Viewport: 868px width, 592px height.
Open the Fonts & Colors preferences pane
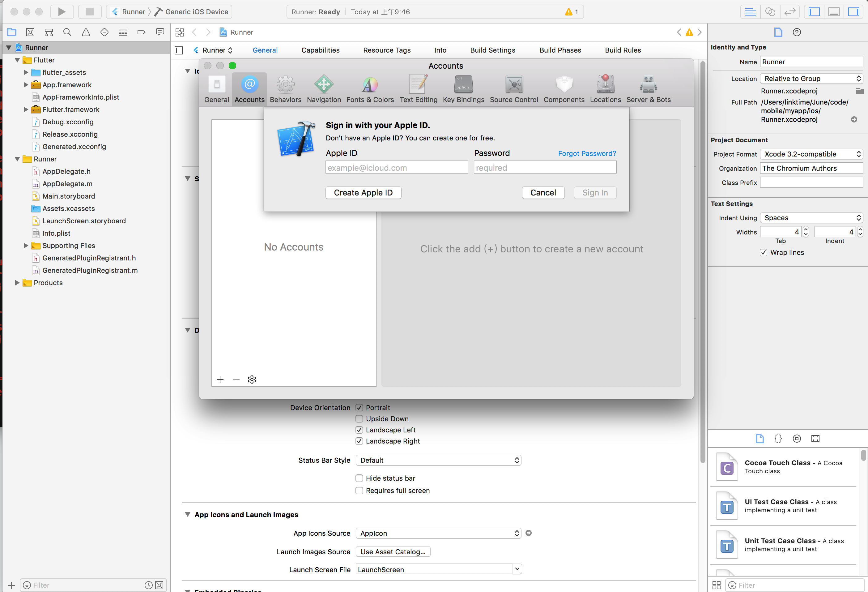370,89
